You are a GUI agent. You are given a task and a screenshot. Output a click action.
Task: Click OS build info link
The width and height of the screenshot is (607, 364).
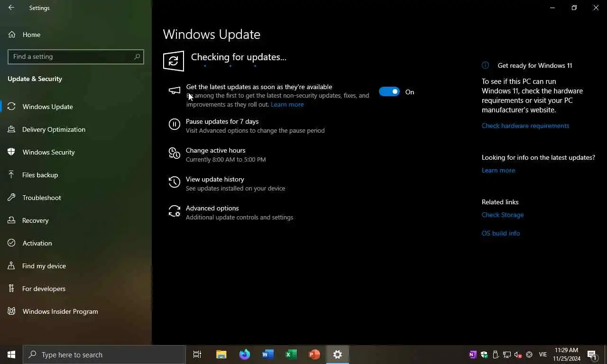(501, 233)
